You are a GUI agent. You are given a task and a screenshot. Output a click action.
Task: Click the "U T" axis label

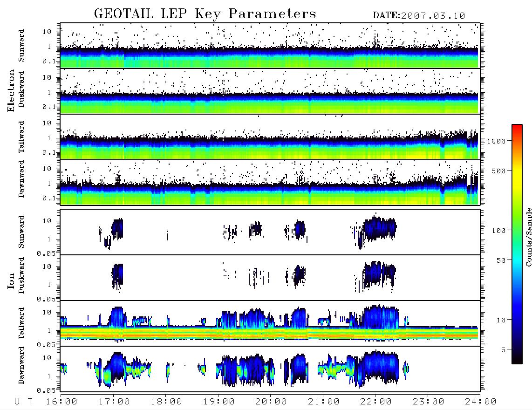23,402
